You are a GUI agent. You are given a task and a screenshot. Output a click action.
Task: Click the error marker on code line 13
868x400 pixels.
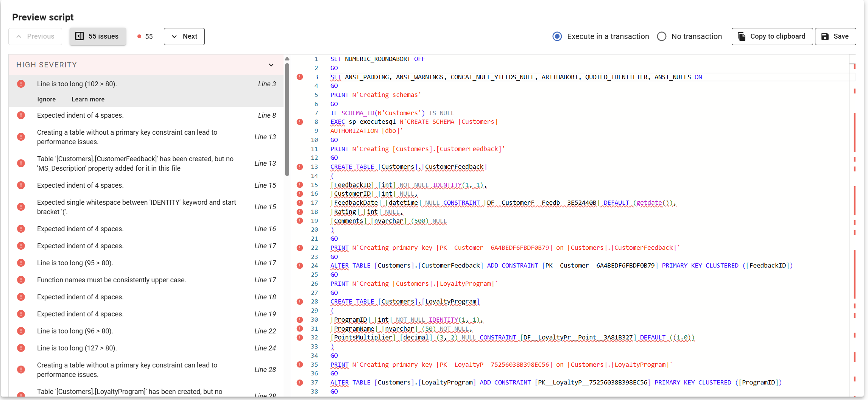pos(300,167)
